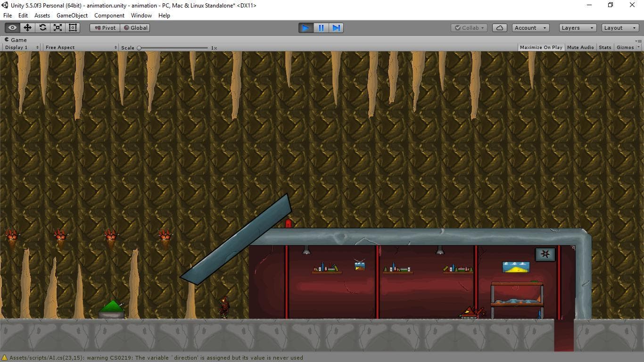Select the Hand (view) tool

coord(12,28)
